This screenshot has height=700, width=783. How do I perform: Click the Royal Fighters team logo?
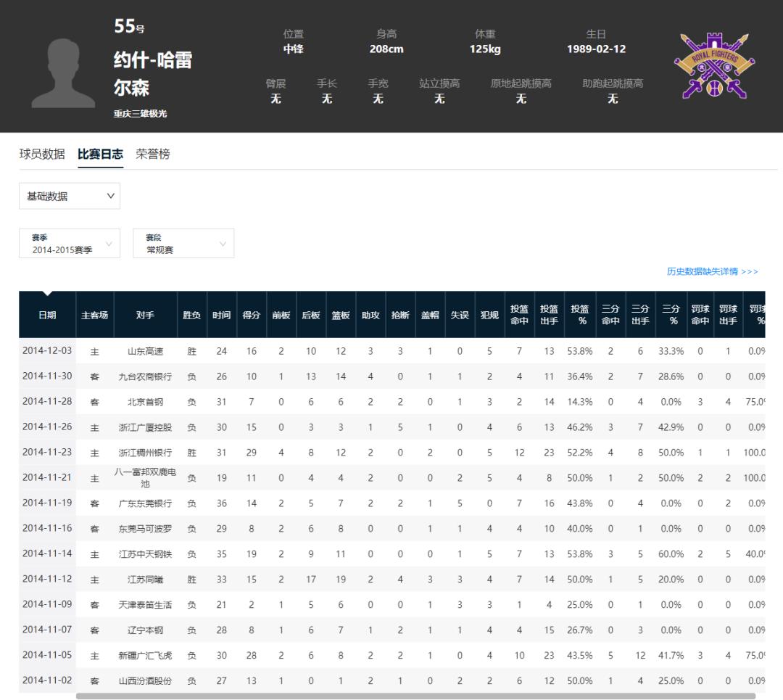pyautogui.click(x=714, y=65)
